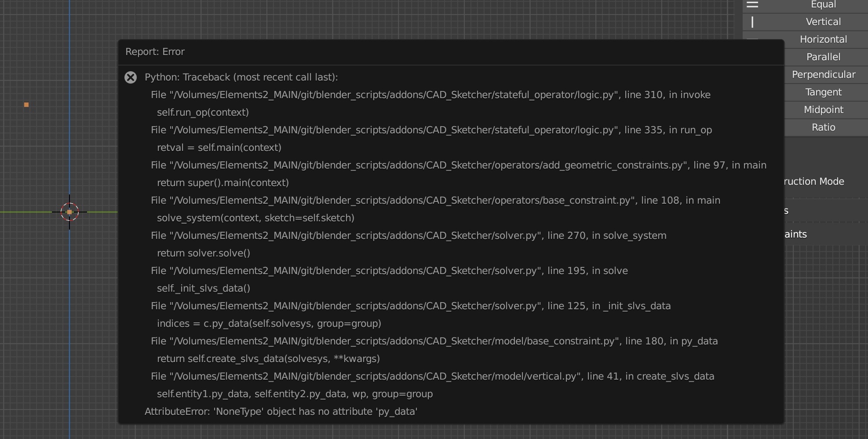The width and height of the screenshot is (868, 439).
Task: Enable the Tangent constraint
Action: [x=823, y=91]
